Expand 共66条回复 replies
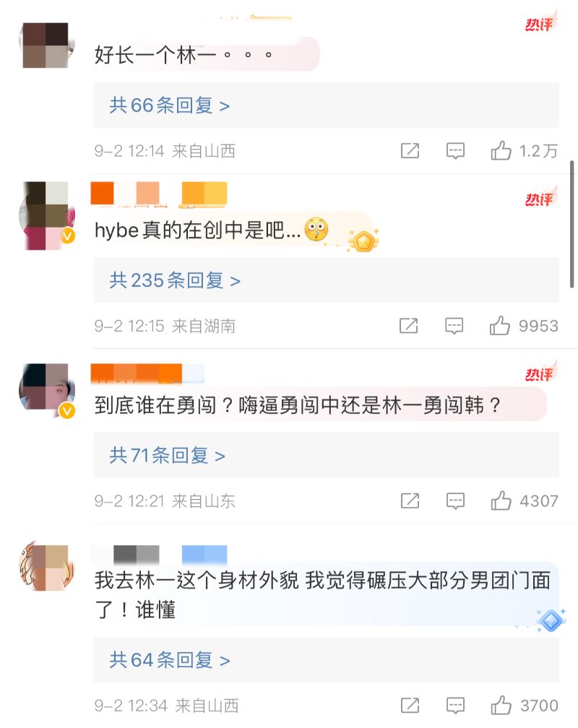The width and height of the screenshot is (578, 728). pos(170,105)
